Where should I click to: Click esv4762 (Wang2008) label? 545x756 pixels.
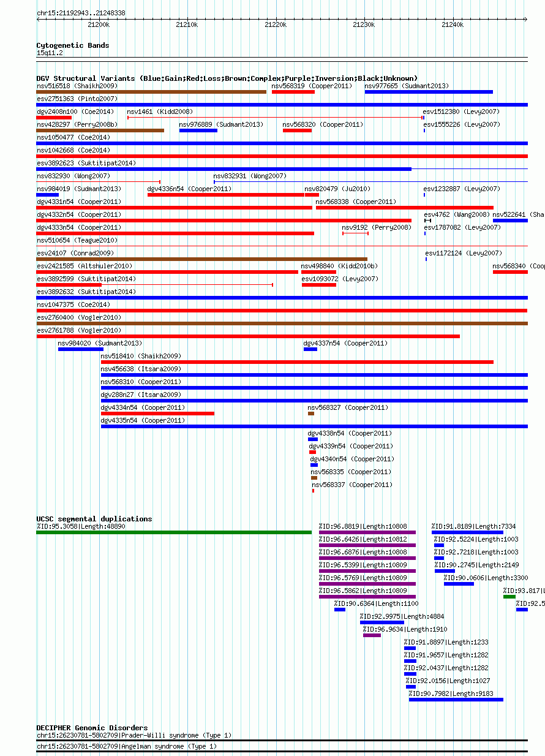point(457,215)
